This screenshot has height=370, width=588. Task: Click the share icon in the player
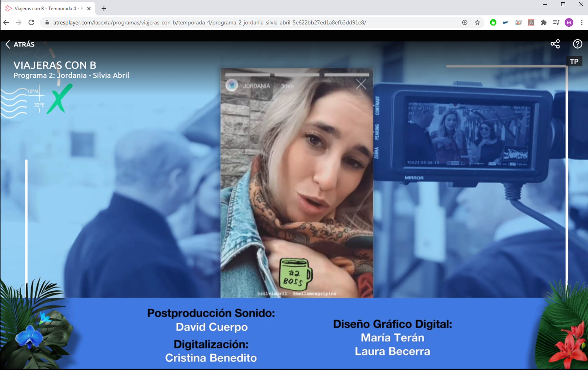[555, 44]
